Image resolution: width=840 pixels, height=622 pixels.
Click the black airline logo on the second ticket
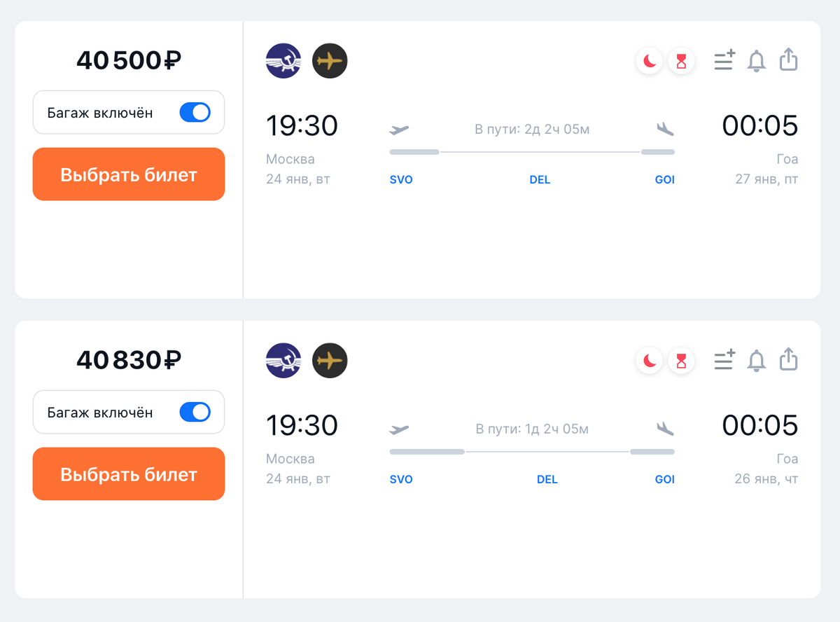330,361
